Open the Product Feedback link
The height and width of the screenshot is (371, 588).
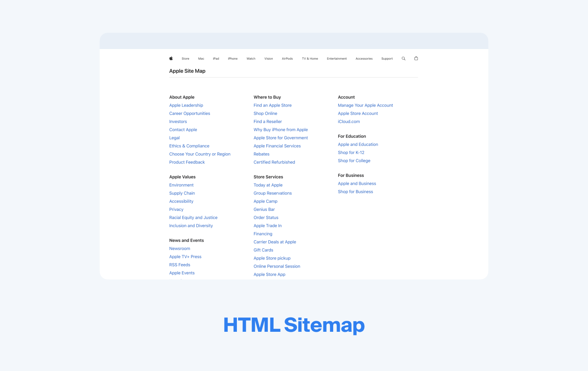click(187, 162)
